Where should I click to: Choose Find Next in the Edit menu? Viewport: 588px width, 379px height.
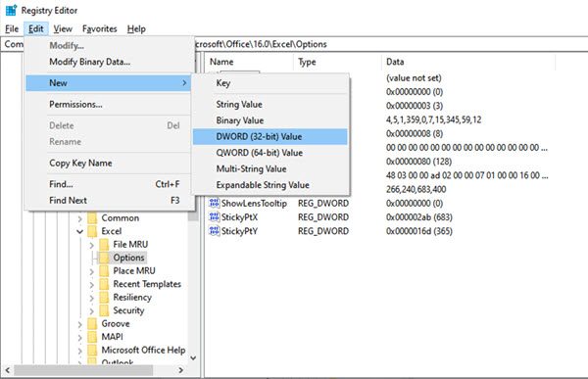click(109, 200)
